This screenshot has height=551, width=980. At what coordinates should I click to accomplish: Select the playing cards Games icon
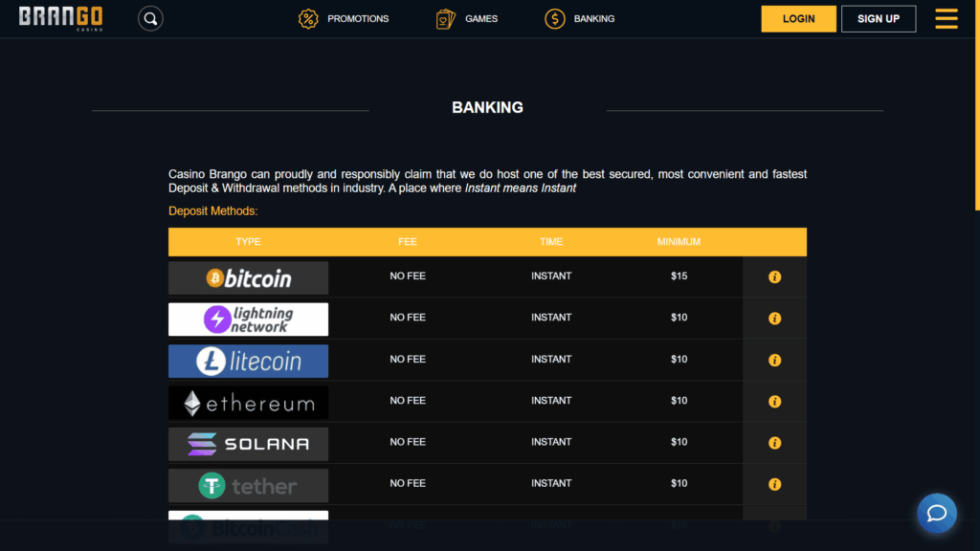coord(444,18)
